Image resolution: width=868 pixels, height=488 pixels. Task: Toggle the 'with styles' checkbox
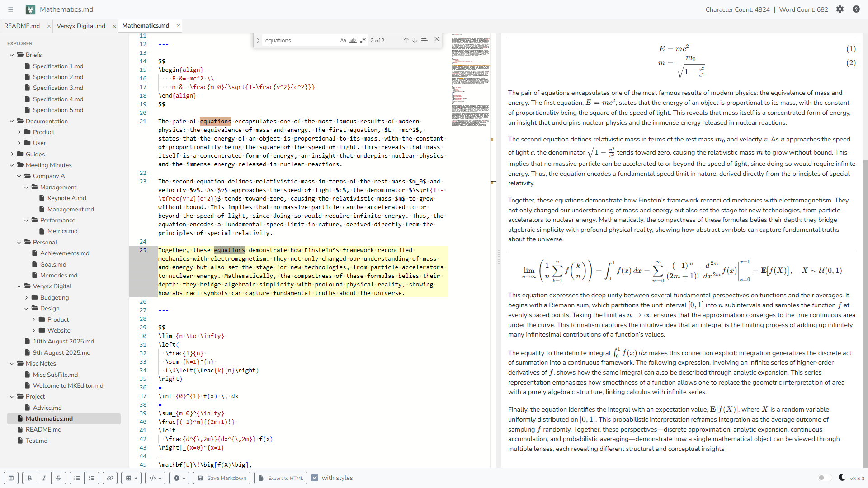click(x=315, y=478)
